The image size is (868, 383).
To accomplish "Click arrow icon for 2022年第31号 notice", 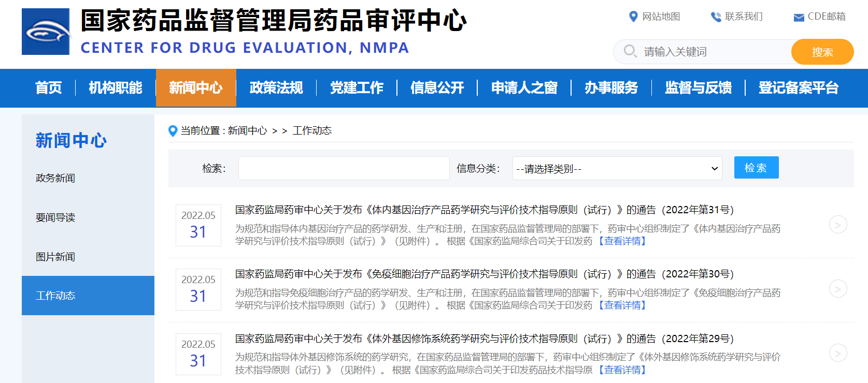I will [838, 225].
